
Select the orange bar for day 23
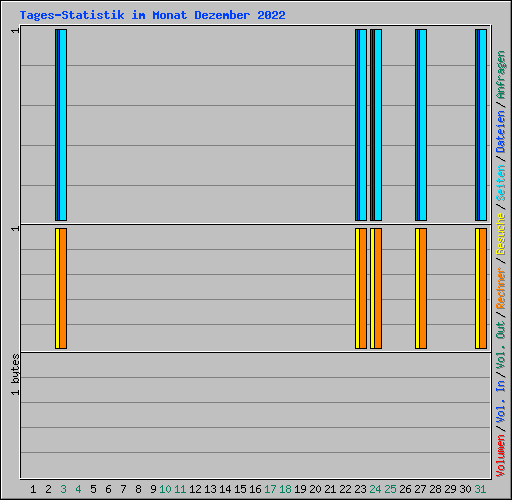coord(363,289)
